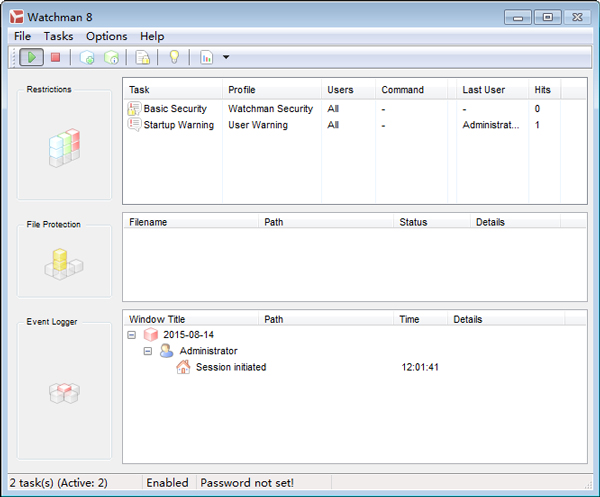Open the File menu
The height and width of the screenshot is (497, 600).
[22, 36]
